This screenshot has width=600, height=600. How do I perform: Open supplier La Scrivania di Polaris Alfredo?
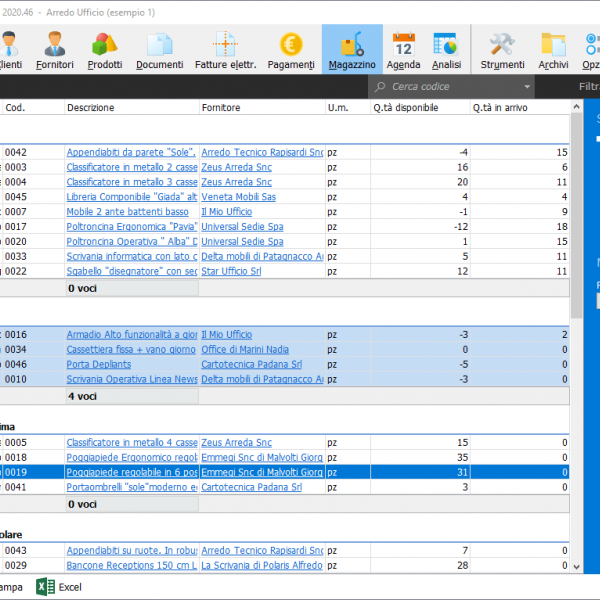(262, 566)
